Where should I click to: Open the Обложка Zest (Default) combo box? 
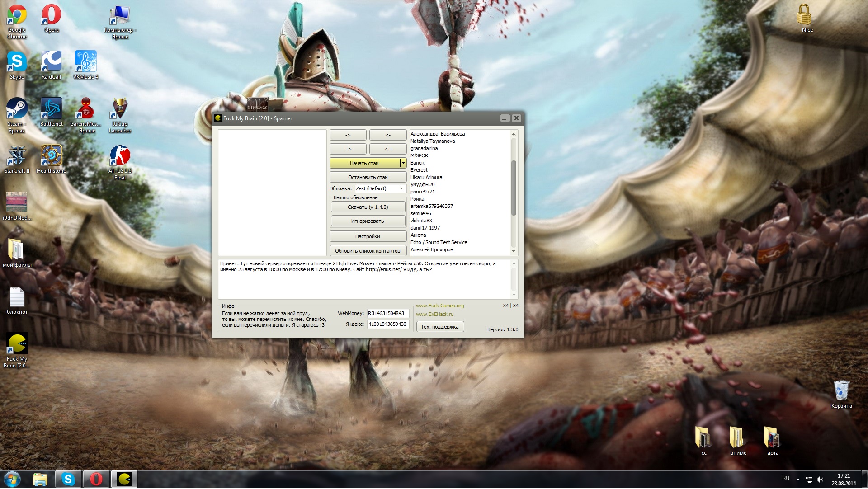(381, 188)
